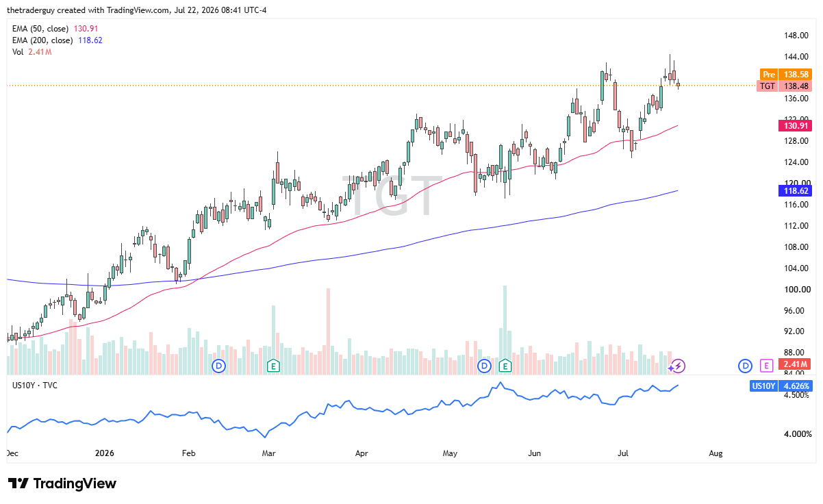Click the blue 118.62 EMA axis label
This screenshot has width=823, height=504.
[796, 191]
